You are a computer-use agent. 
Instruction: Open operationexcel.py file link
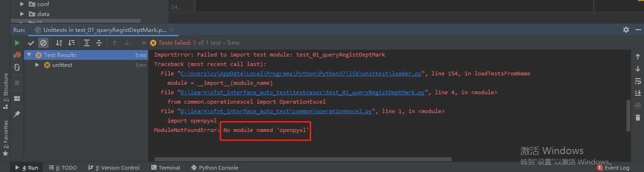coord(277,111)
